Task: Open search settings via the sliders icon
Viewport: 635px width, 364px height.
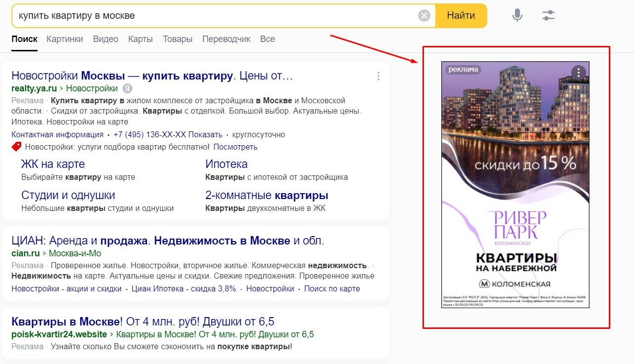Action: point(549,16)
